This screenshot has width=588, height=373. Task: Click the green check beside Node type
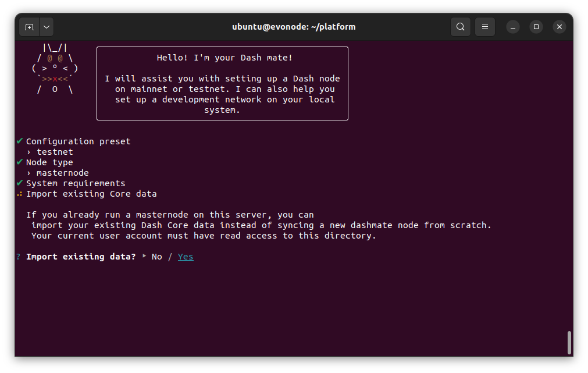point(20,162)
